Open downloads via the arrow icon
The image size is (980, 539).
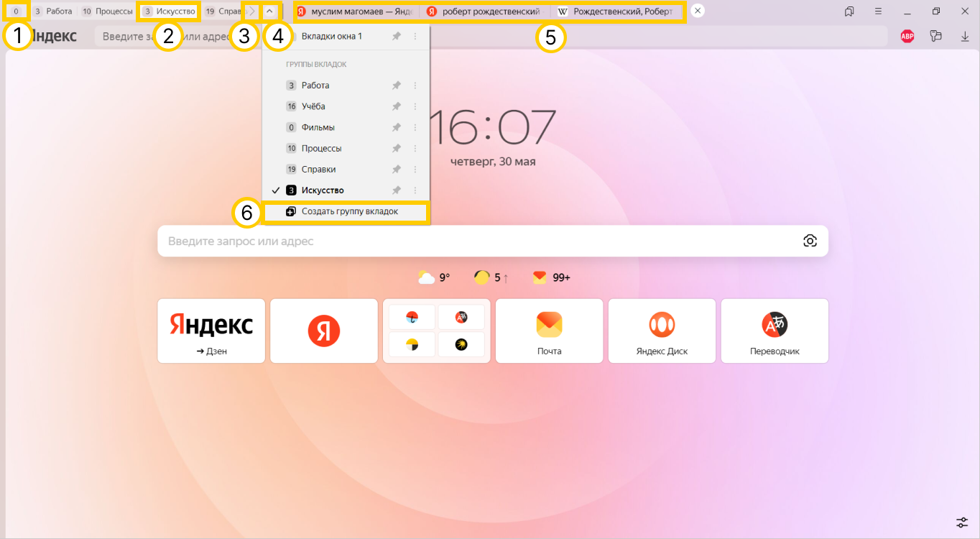[965, 36]
